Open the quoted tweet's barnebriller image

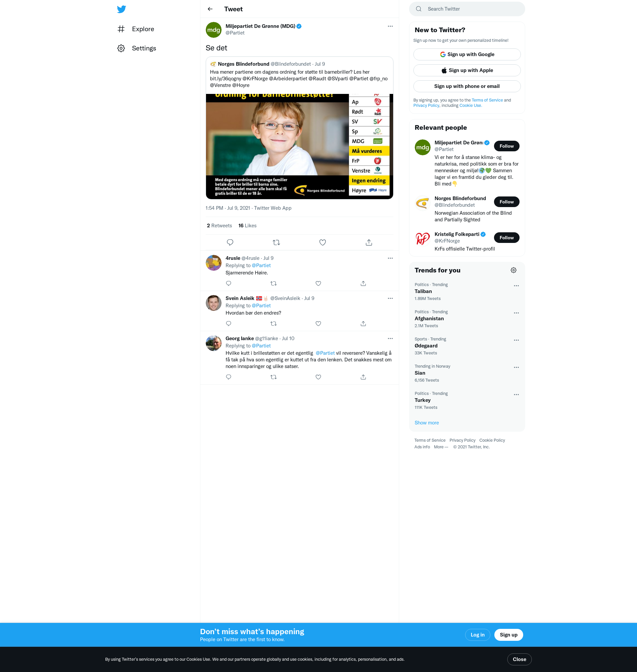click(x=299, y=146)
